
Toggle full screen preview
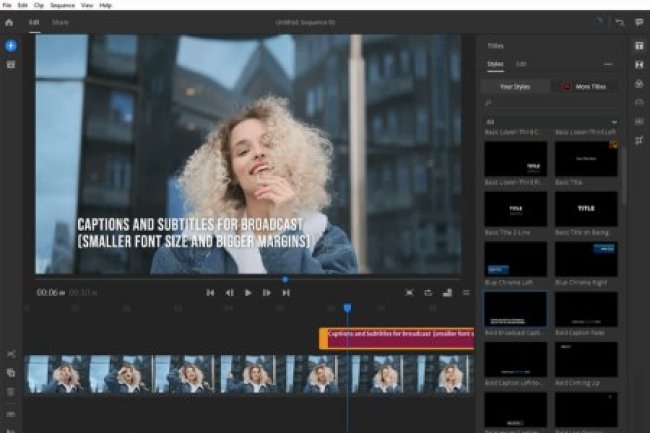coord(409,293)
